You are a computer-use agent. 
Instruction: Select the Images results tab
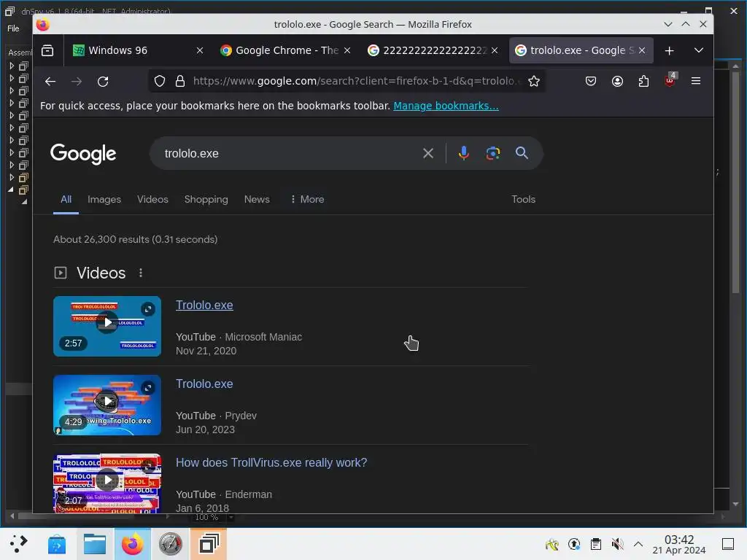104,200
